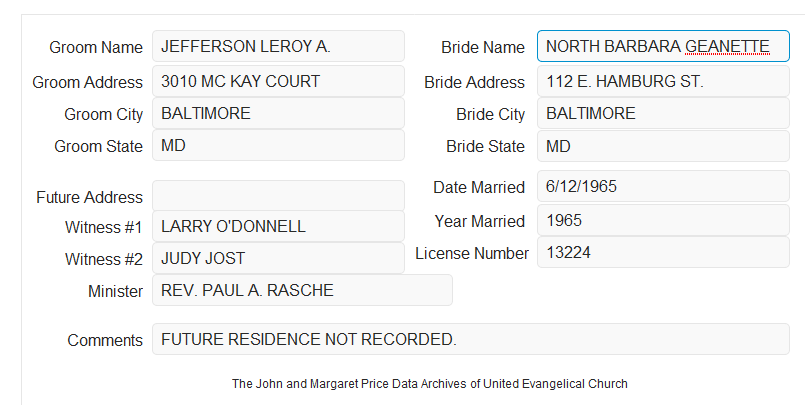
Task: Focus the empty Future Address field
Action: click(x=278, y=196)
